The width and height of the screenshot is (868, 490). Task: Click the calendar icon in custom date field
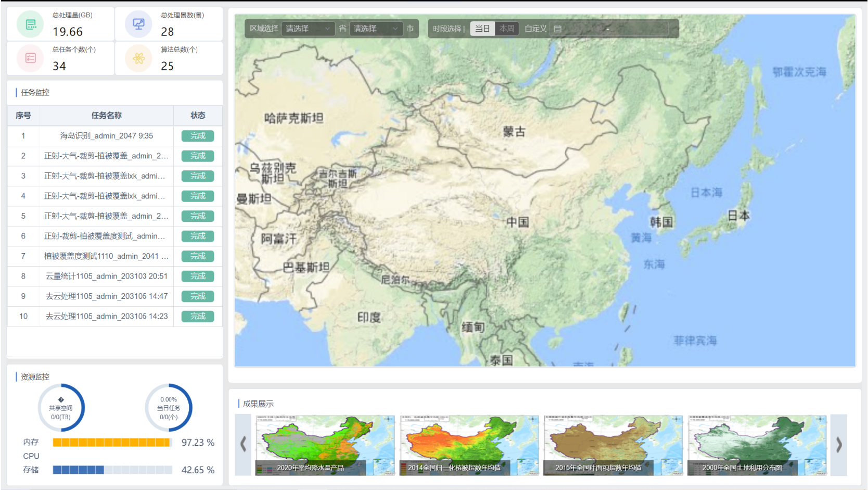(x=558, y=29)
